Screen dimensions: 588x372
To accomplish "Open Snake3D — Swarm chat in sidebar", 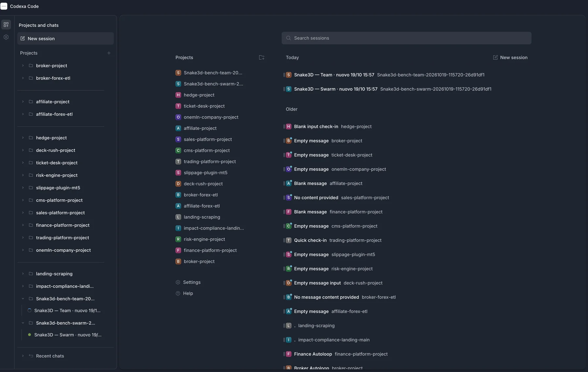I will click(x=68, y=335).
